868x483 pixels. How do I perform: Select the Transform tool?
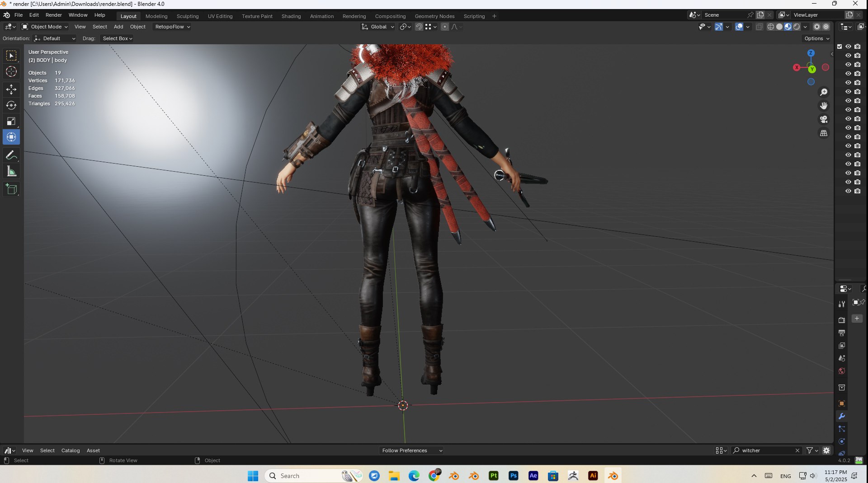click(x=11, y=137)
